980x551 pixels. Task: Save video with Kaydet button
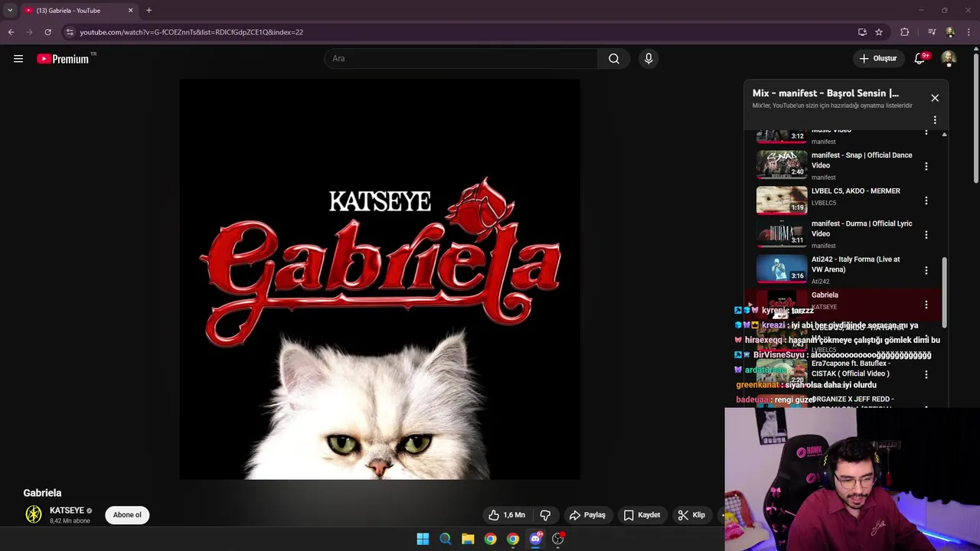[x=642, y=515]
